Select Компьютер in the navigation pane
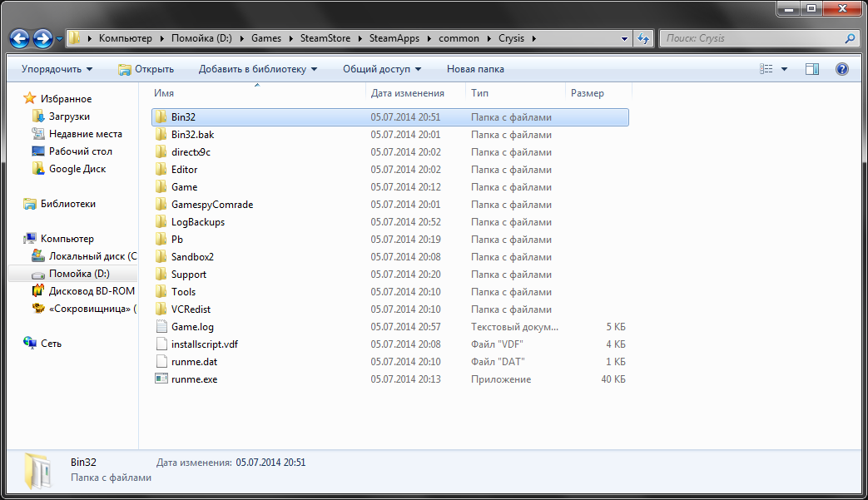This screenshot has width=868, height=500. tap(67, 239)
